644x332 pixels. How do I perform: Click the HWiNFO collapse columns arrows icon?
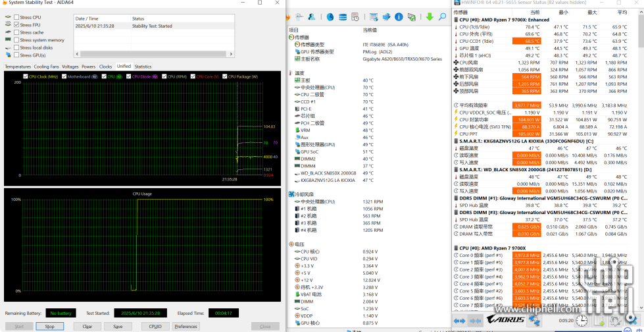(475, 320)
